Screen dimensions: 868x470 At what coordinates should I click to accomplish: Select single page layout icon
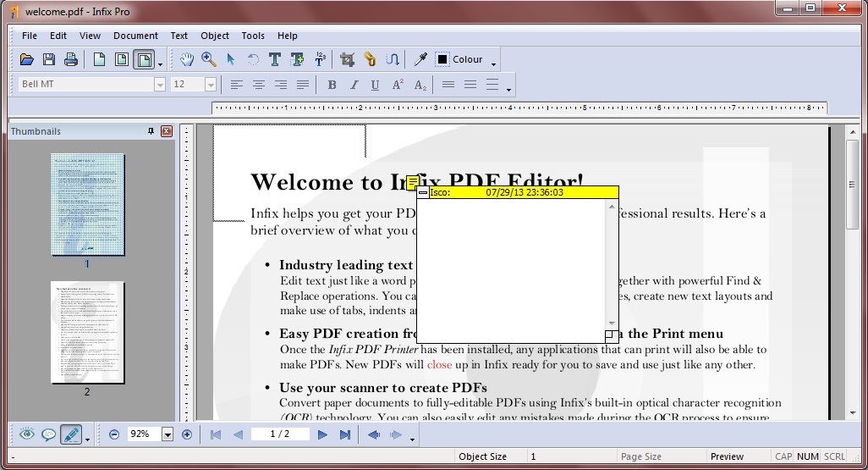tap(100, 59)
